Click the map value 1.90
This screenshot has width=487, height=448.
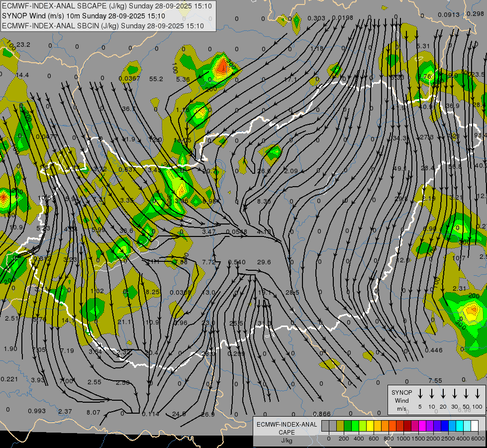click(x=10, y=349)
